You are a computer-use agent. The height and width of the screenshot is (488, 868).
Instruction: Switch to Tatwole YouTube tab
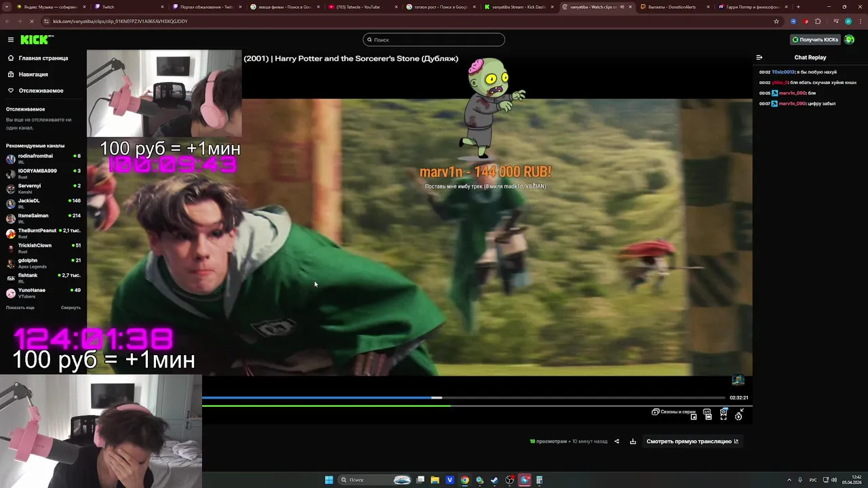point(363,7)
